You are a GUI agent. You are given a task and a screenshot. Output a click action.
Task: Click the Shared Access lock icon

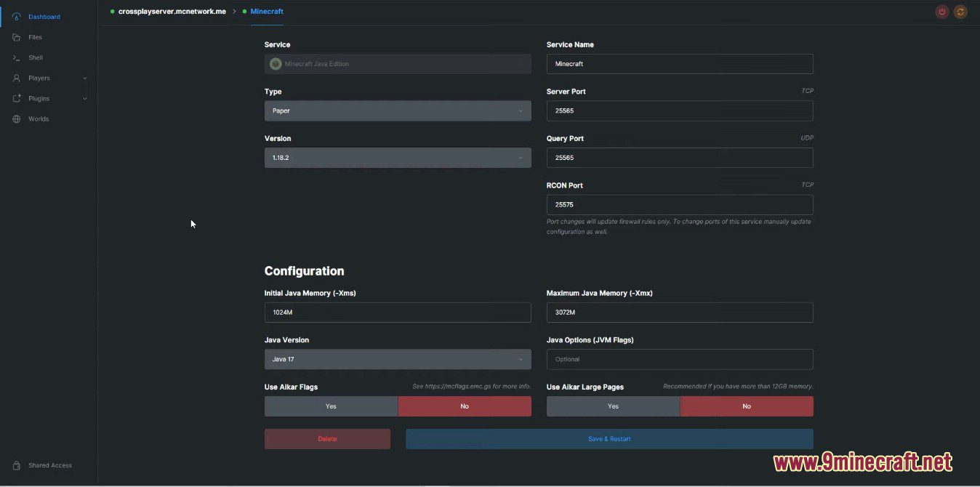[x=17, y=465]
